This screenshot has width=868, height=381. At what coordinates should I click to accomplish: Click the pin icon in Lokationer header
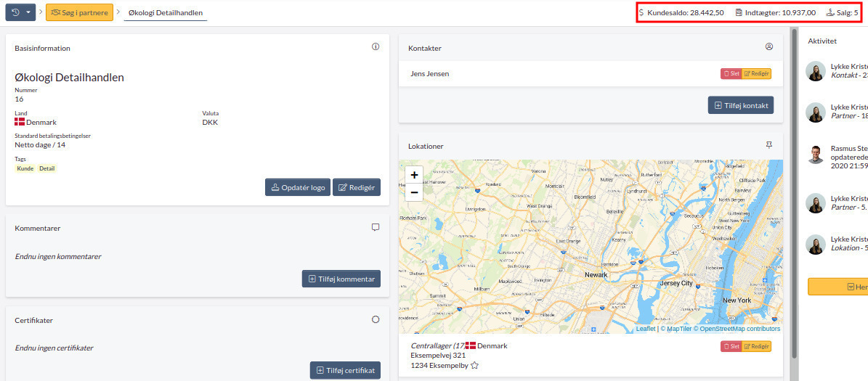point(769,145)
